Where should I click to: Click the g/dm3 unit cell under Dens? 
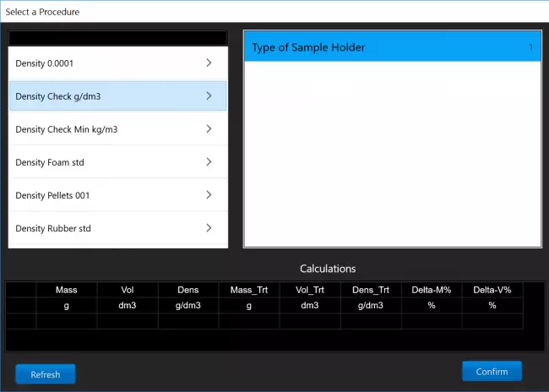[188, 305]
